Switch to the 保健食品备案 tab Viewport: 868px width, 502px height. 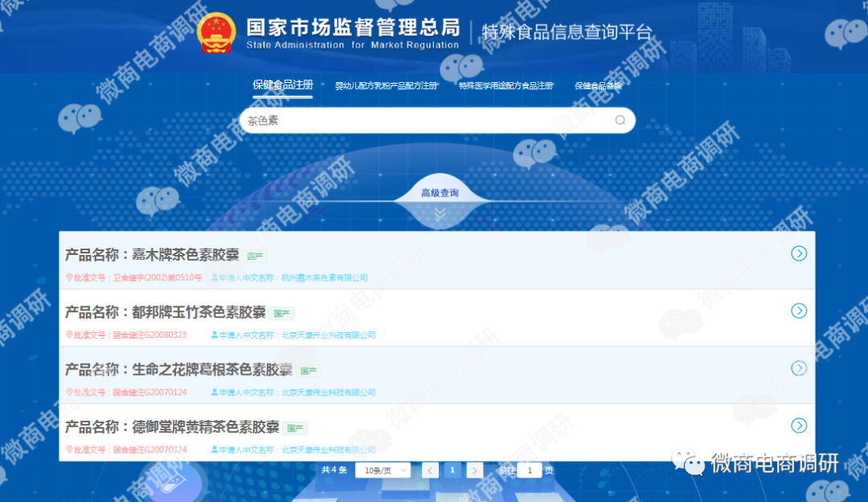(x=596, y=84)
